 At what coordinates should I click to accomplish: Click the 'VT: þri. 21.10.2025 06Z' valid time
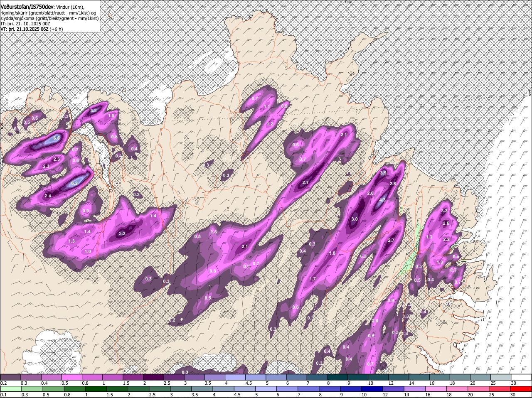[x=25, y=29]
